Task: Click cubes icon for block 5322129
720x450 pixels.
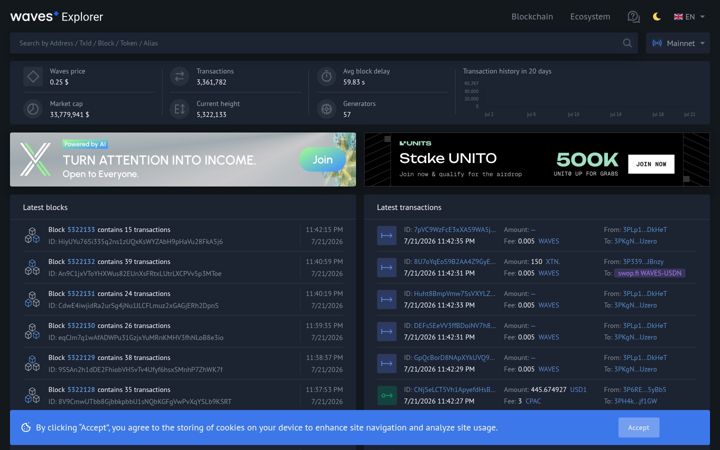Action: [32, 363]
